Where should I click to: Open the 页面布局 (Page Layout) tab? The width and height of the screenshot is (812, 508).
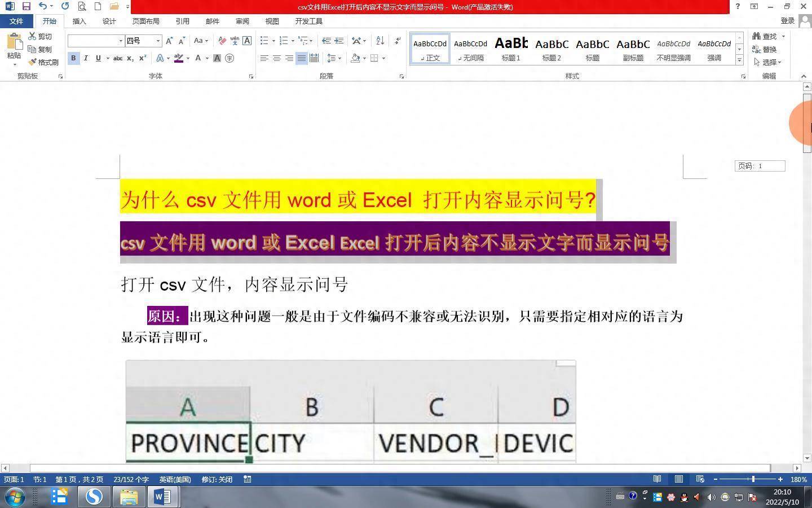[145, 21]
